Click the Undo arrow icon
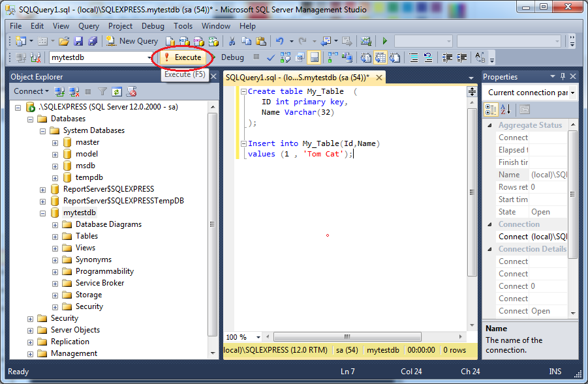Screen dimensions: 588x384 [x=280, y=41]
